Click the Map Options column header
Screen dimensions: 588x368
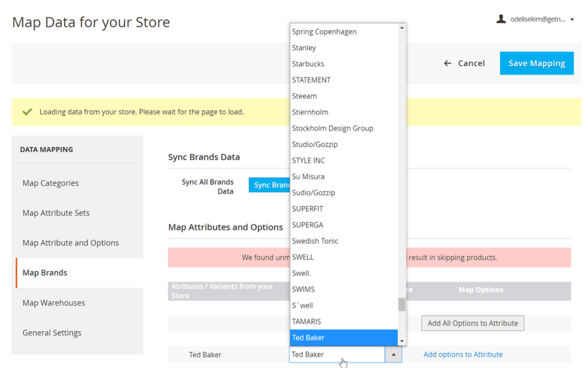[x=481, y=290]
